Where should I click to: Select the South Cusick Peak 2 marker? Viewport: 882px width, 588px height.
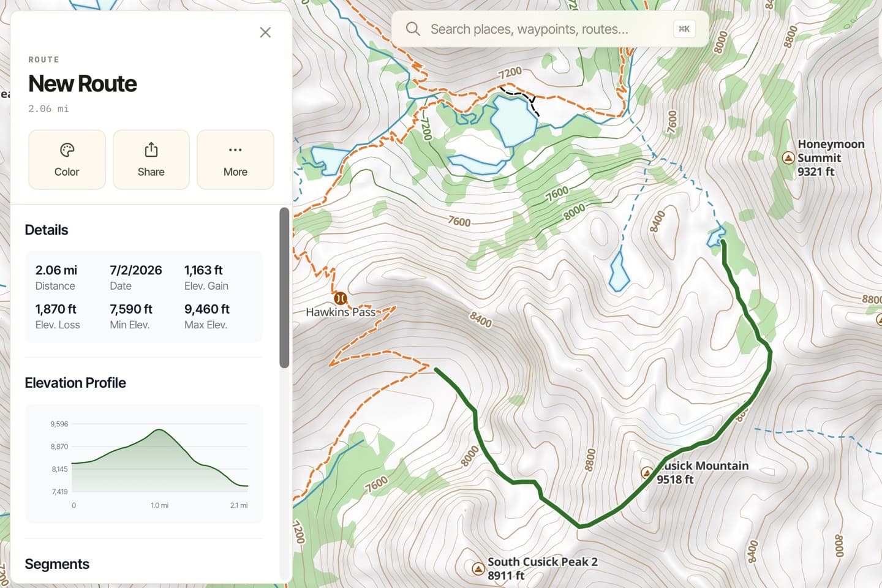478,569
